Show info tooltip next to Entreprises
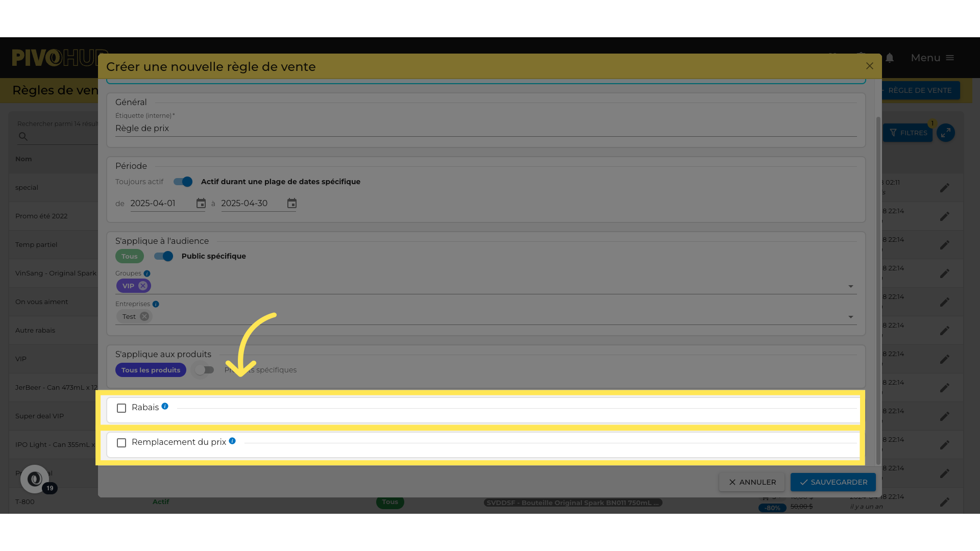 [x=156, y=304]
